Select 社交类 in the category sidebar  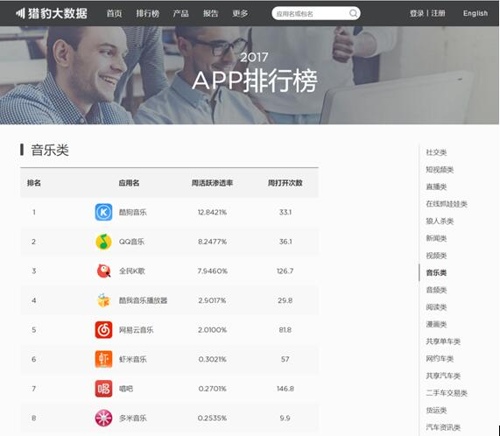(436, 152)
